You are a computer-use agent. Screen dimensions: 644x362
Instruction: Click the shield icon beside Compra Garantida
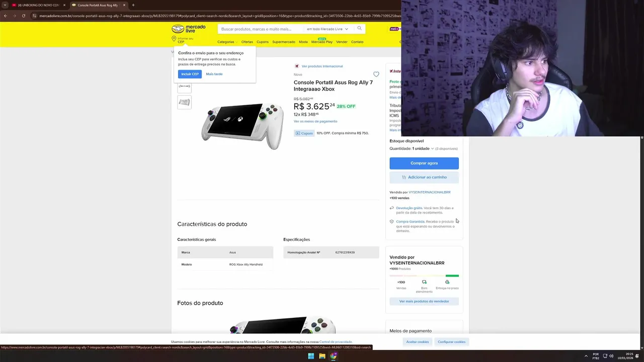click(x=391, y=221)
